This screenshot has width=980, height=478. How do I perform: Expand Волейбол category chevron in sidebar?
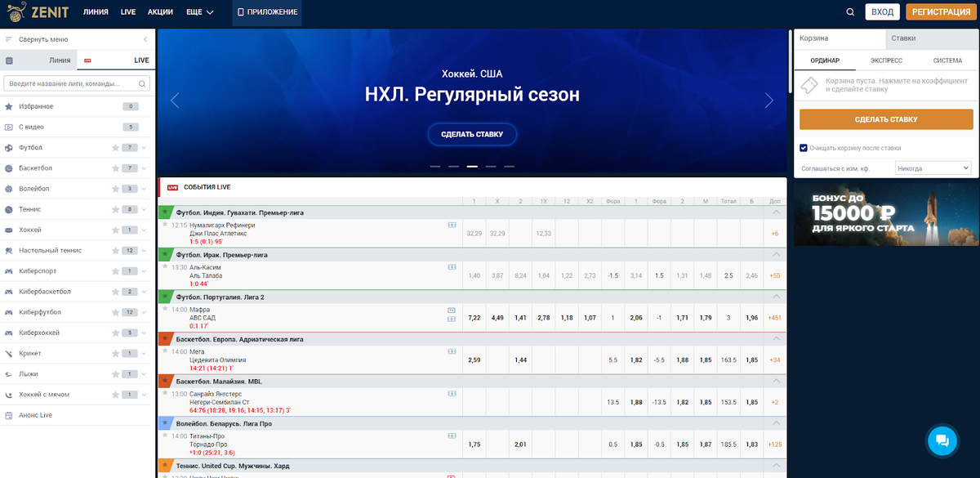point(144,189)
